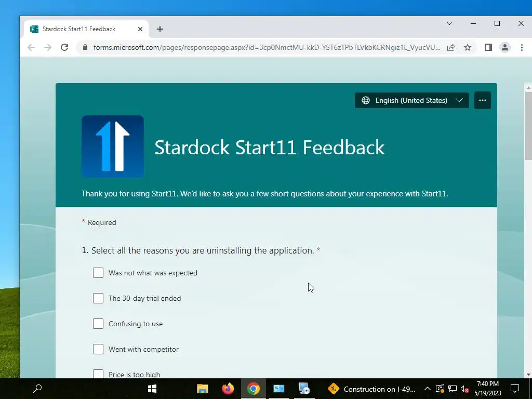532x399 pixels.
Task: Open the Chrome side panel
Action: click(488, 47)
